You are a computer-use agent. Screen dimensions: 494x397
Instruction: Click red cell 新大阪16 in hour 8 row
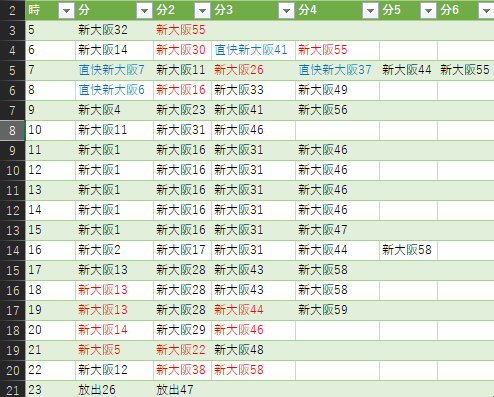(181, 90)
